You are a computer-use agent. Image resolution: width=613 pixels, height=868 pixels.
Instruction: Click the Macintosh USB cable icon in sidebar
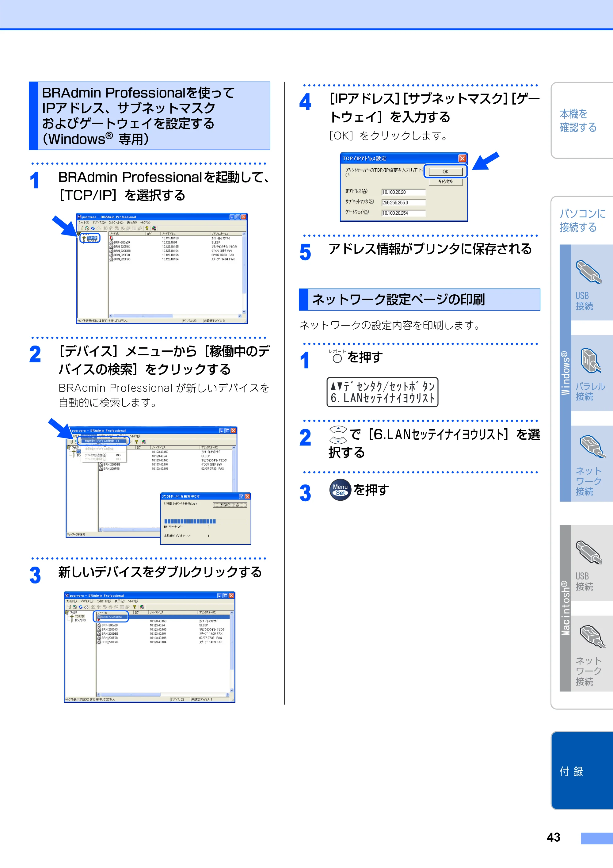(x=588, y=552)
